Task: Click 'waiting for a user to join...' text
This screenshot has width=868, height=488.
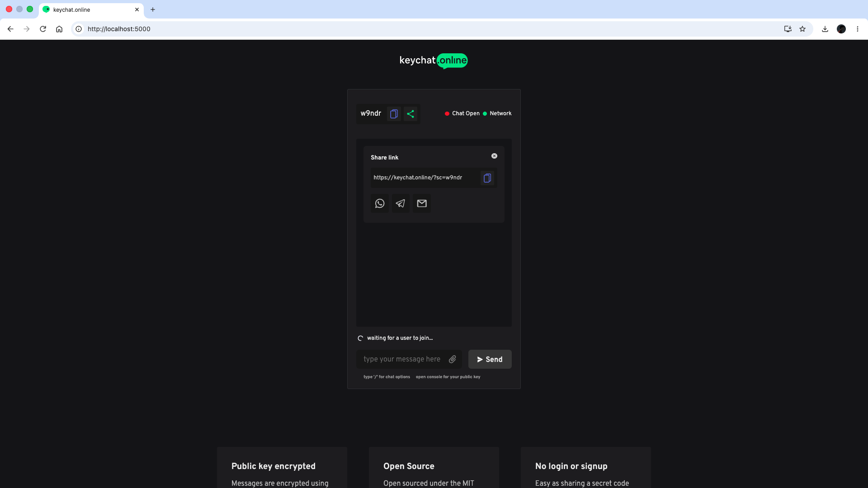Action: click(400, 338)
